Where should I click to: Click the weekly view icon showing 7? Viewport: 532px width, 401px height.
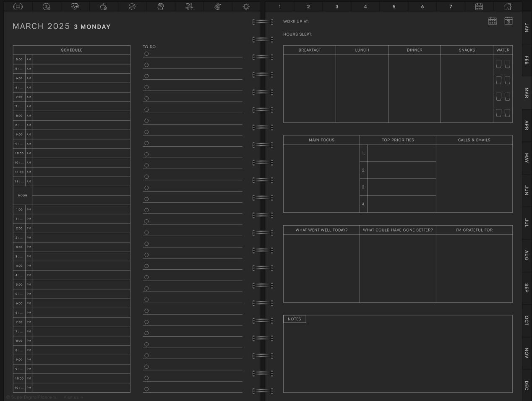point(508,21)
